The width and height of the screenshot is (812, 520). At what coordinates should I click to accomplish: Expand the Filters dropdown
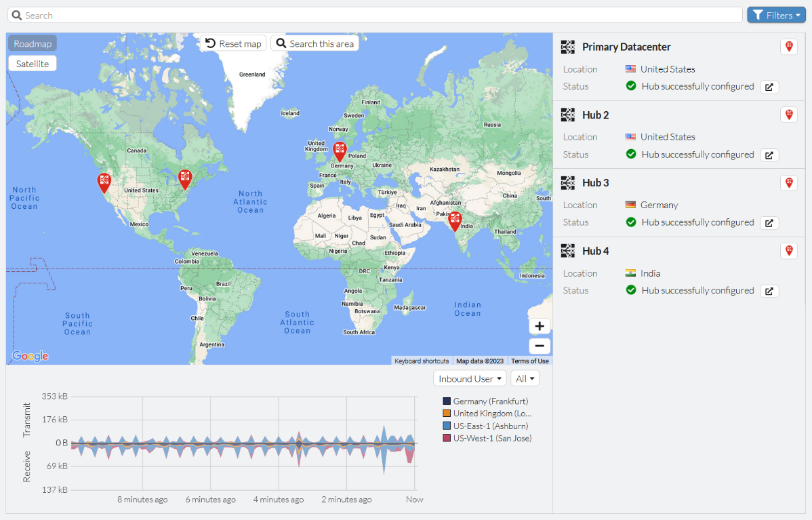tap(776, 14)
